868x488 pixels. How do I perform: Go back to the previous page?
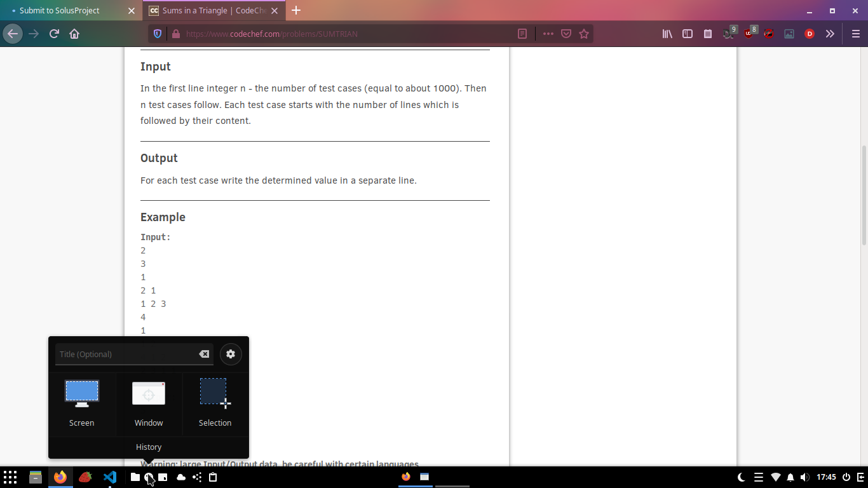[x=13, y=34]
